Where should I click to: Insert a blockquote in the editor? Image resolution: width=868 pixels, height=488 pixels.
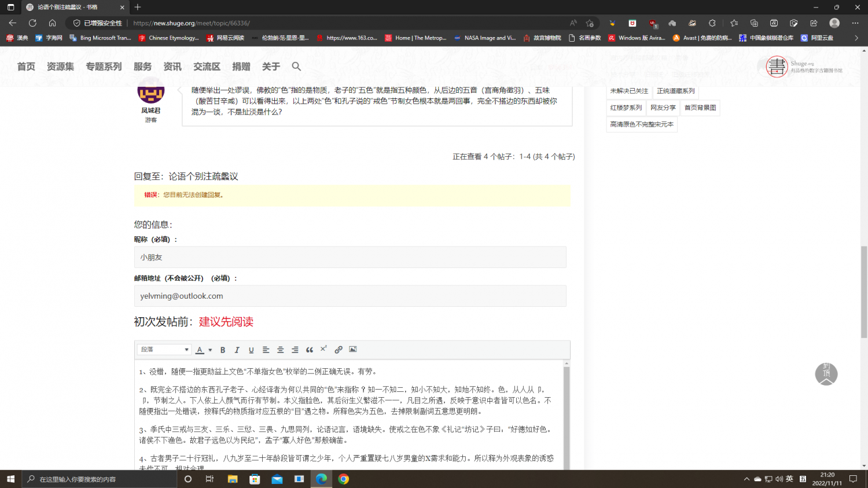310,350
